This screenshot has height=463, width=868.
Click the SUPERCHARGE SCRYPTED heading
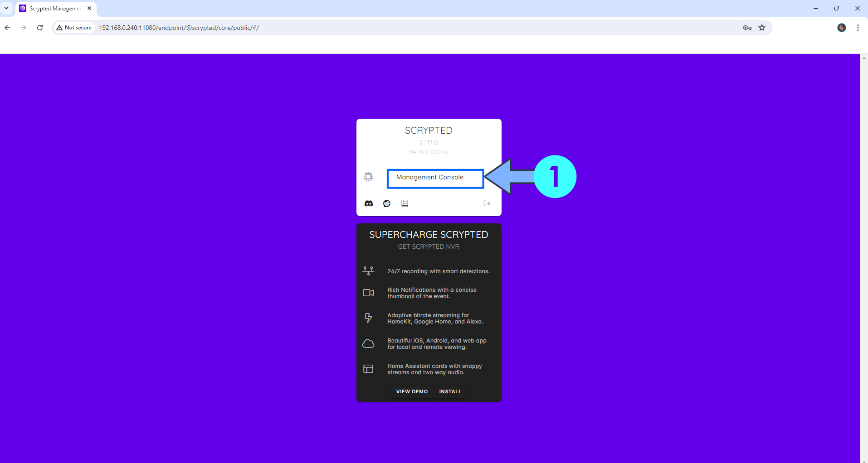click(x=429, y=235)
